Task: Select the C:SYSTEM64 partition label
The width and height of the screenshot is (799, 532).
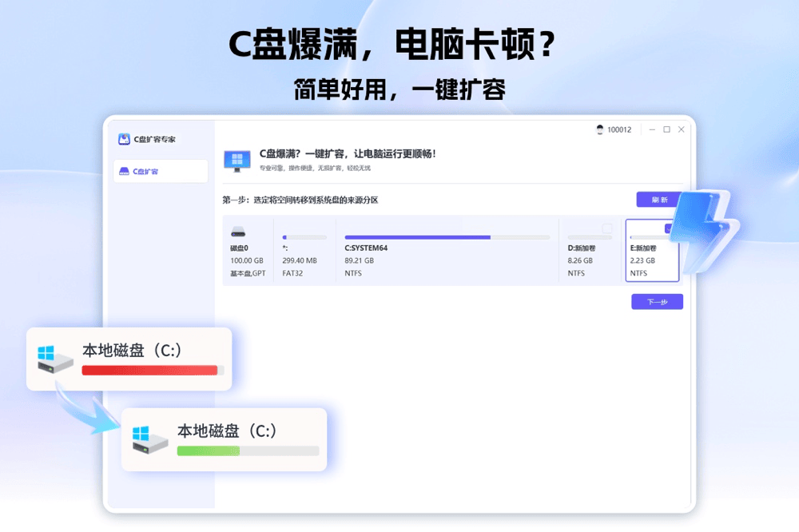Action: point(366,248)
